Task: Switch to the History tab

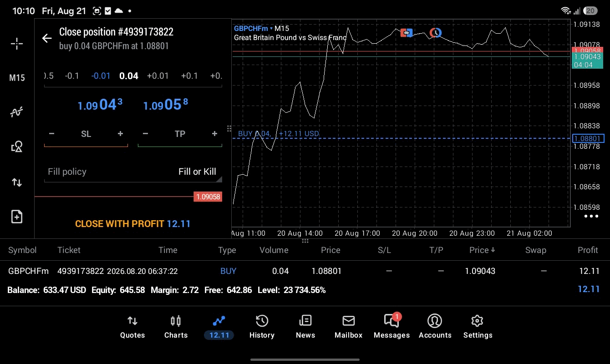Action: [x=262, y=327]
